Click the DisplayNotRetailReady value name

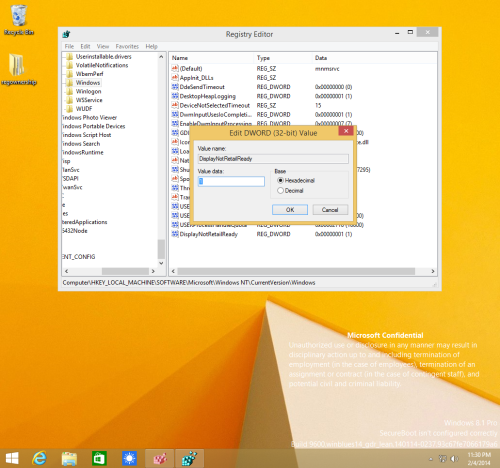coord(209,234)
